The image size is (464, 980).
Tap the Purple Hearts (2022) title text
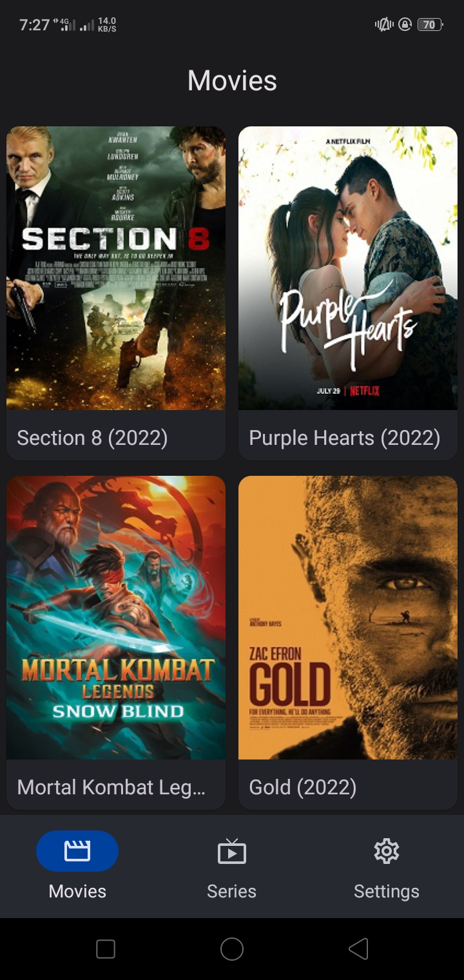345,438
